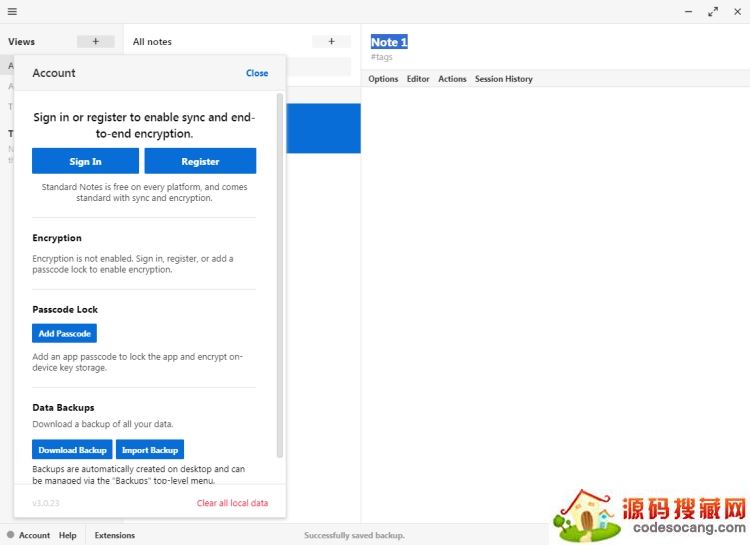
Task: Open Extensions in the footer bar
Action: [x=115, y=535]
